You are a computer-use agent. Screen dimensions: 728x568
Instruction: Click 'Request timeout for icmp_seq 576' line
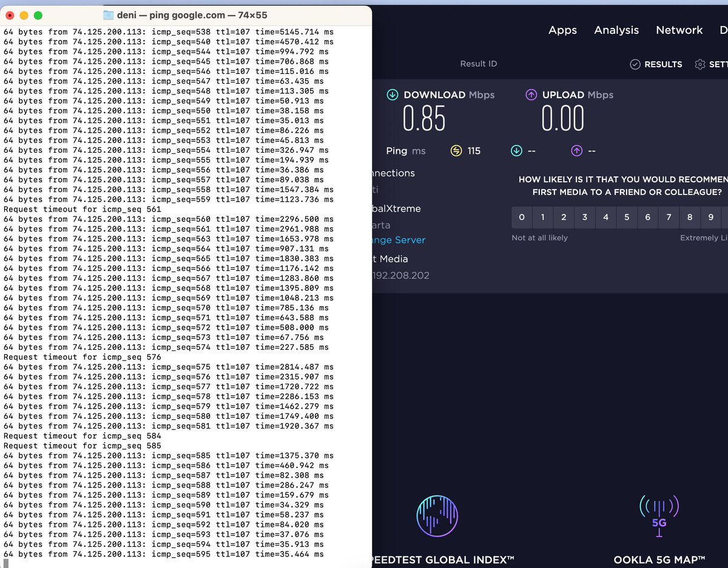click(83, 357)
